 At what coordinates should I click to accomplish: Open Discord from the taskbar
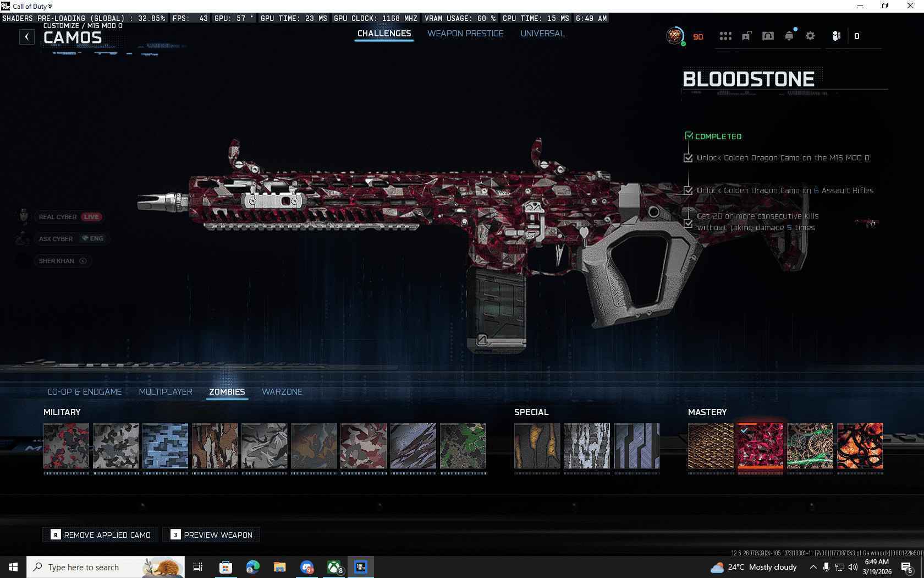307,567
